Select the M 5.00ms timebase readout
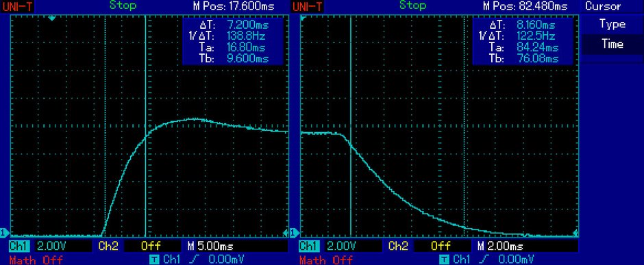The height and width of the screenshot is (265, 644). (x=210, y=246)
